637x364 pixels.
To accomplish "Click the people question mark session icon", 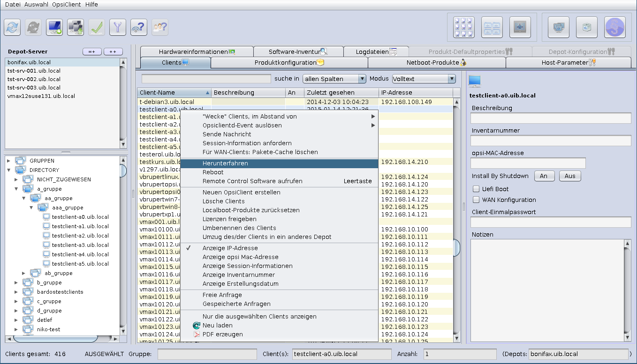I will coord(159,27).
